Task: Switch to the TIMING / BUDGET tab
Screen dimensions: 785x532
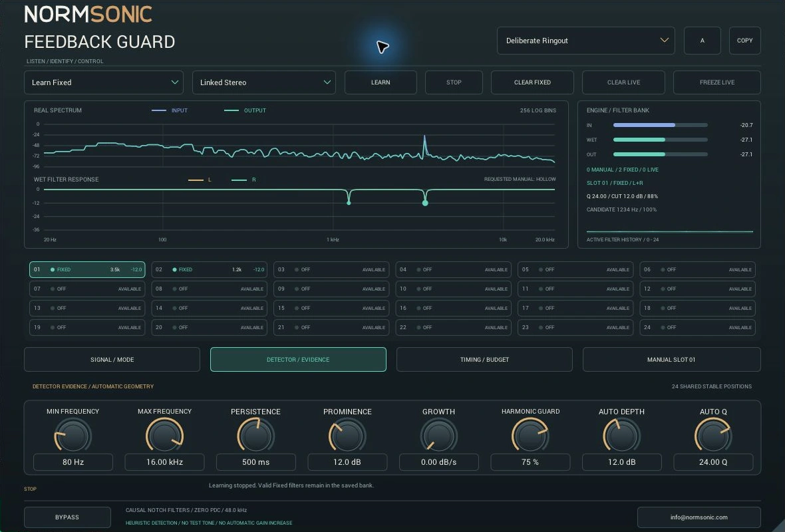Action: 484,359
